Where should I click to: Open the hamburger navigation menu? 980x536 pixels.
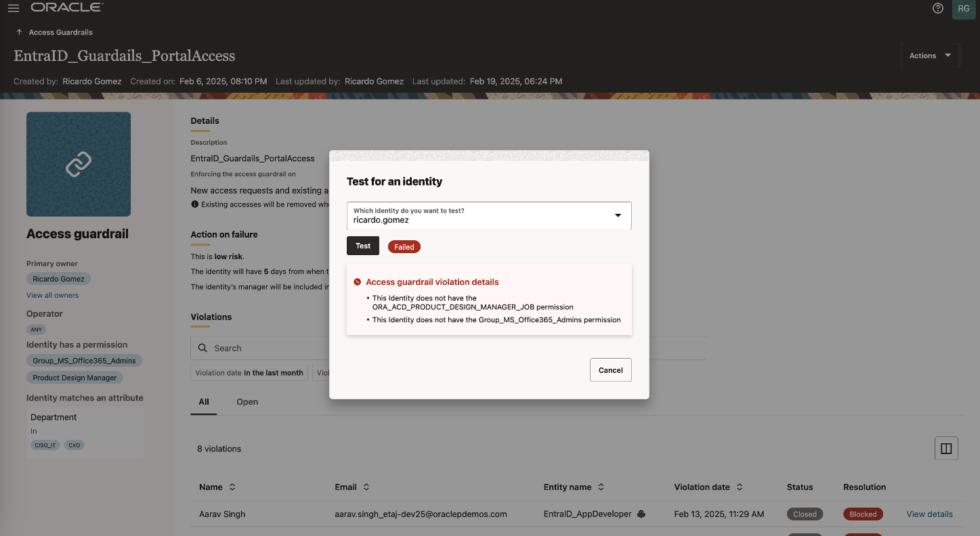click(14, 8)
